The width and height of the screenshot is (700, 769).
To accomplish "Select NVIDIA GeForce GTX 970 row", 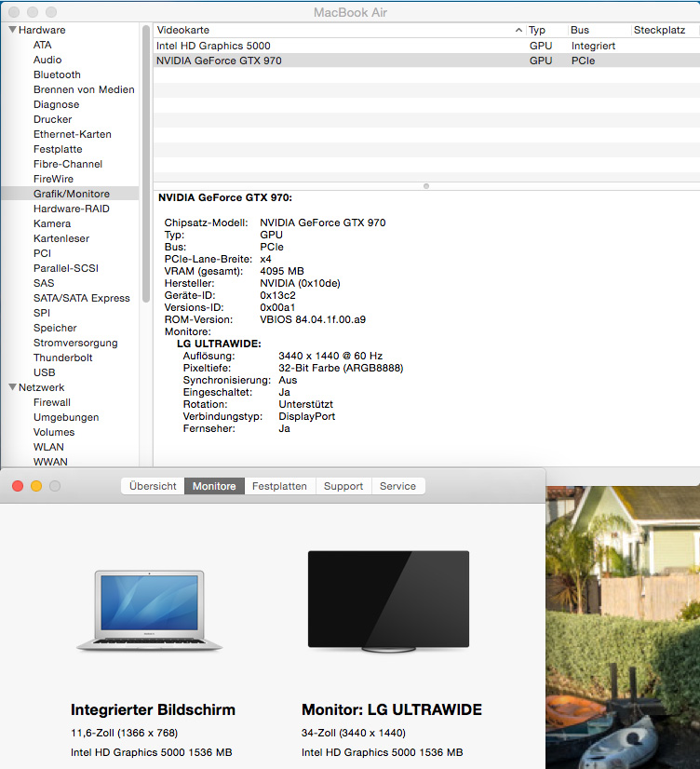I will (426, 61).
